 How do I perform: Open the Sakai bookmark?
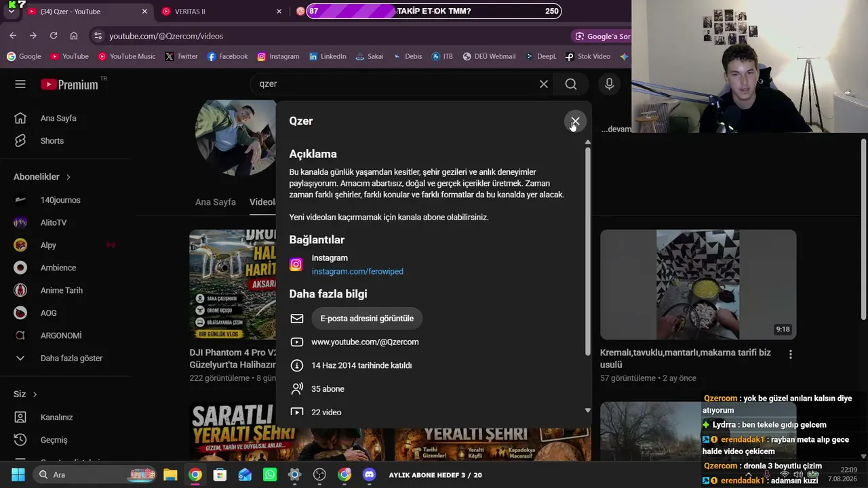point(370,56)
